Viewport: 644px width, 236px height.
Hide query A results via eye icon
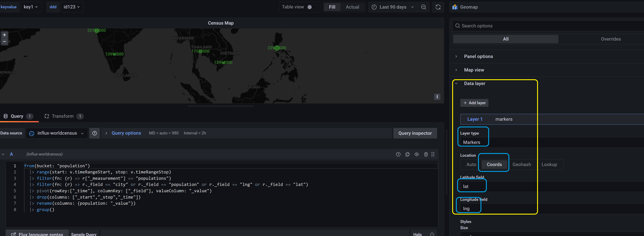pos(417,154)
